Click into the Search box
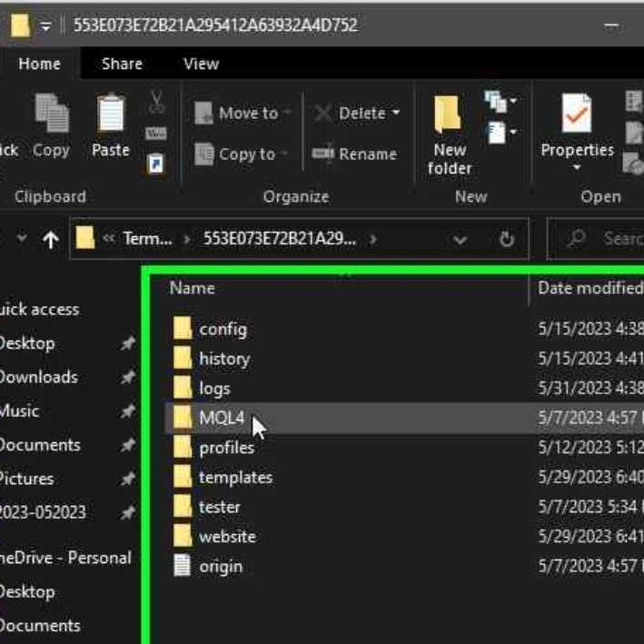Screen dimensions: 644x644 coord(596,239)
